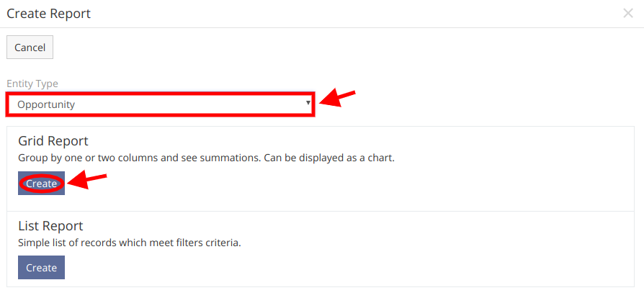Open the Entity Type dropdown
Screen dimensions: 644x298
click(x=160, y=104)
